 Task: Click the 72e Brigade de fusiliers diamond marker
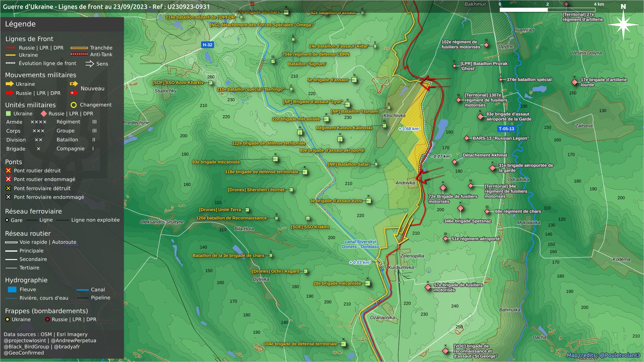pyautogui.click(x=443, y=187)
